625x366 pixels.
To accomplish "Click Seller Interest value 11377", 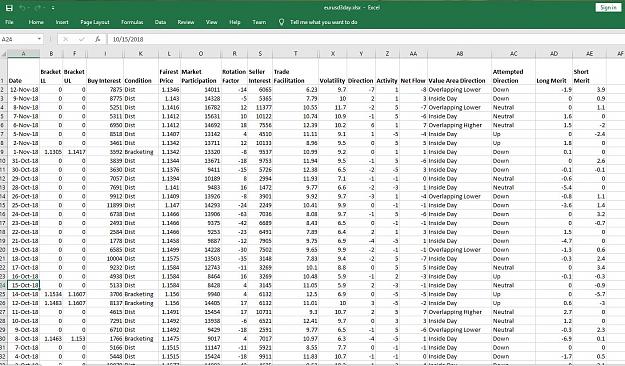I will (x=260, y=108).
